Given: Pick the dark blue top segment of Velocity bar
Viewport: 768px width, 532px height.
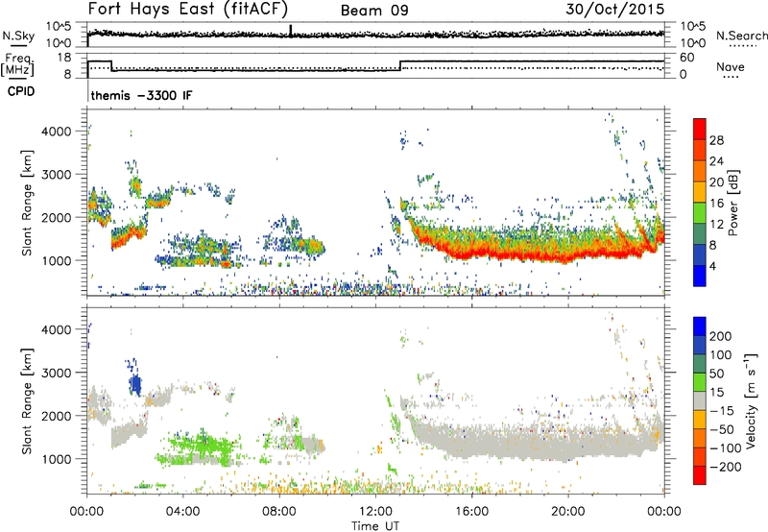Looking at the screenshot, I should pyautogui.click(x=700, y=326).
